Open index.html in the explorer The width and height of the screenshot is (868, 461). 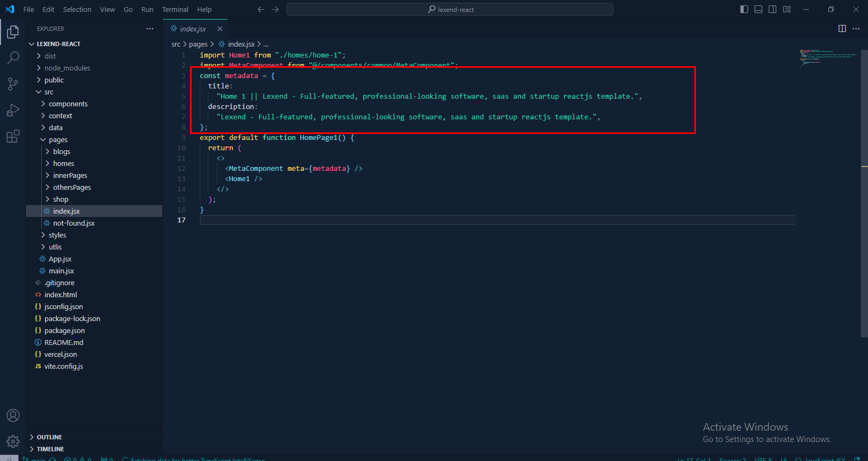[94, 294]
